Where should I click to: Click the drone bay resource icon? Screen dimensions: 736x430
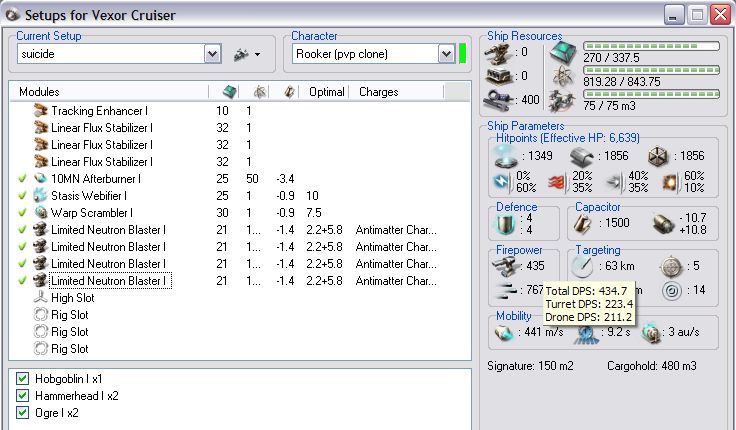561,100
